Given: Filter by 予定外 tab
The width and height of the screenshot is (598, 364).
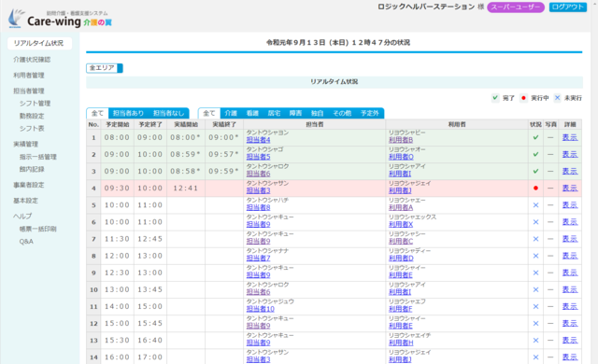Looking at the screenshot, I should point(370,113).
